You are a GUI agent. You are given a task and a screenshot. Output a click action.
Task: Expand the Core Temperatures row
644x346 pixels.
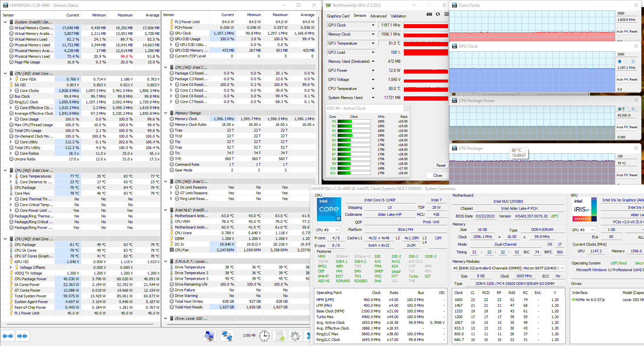click(x=11, y=176)
